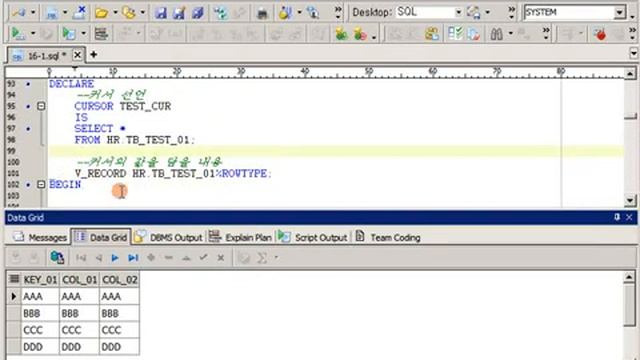Click the plus insert record button

[151, 258]
